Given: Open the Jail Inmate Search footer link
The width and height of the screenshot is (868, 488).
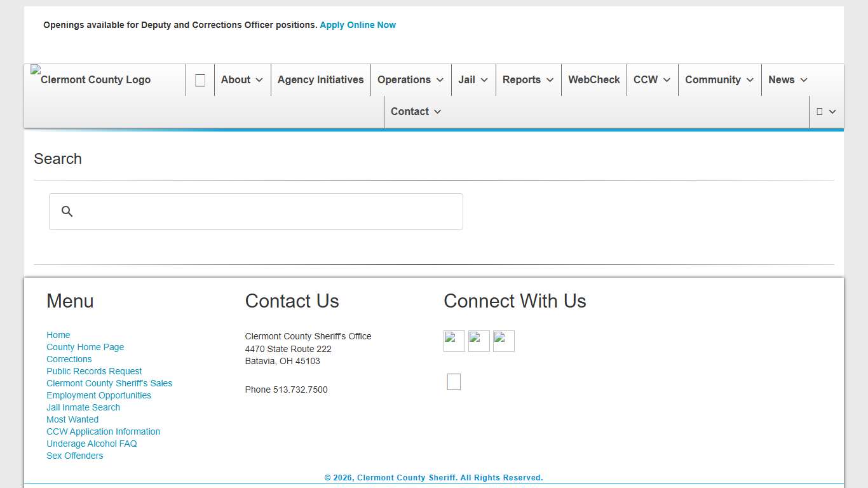Looking at the screenshot, I should (83, 407).
